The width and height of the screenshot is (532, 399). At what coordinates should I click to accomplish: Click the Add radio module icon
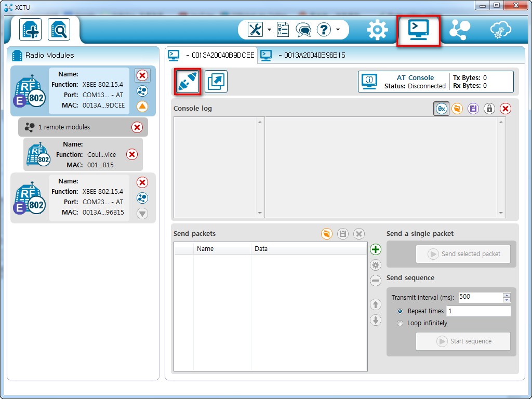pos(30,29)
